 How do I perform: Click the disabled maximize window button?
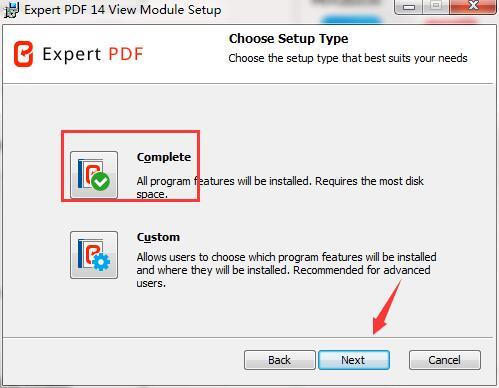(x=436, y=7)
